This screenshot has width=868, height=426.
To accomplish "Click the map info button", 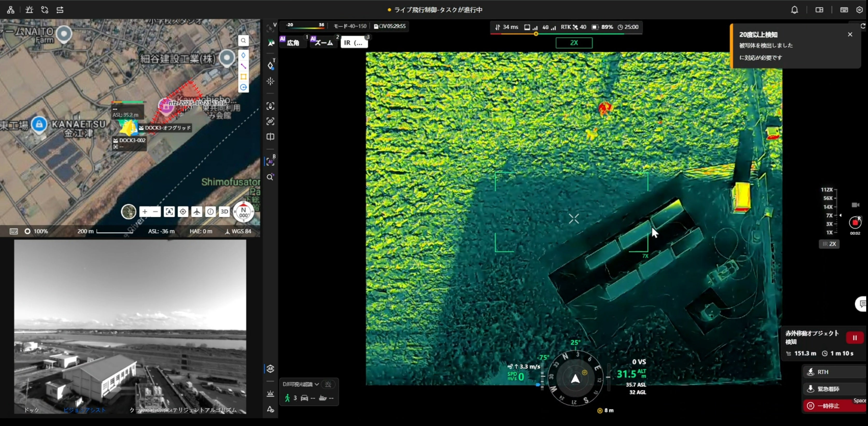I will pos(210,211).
